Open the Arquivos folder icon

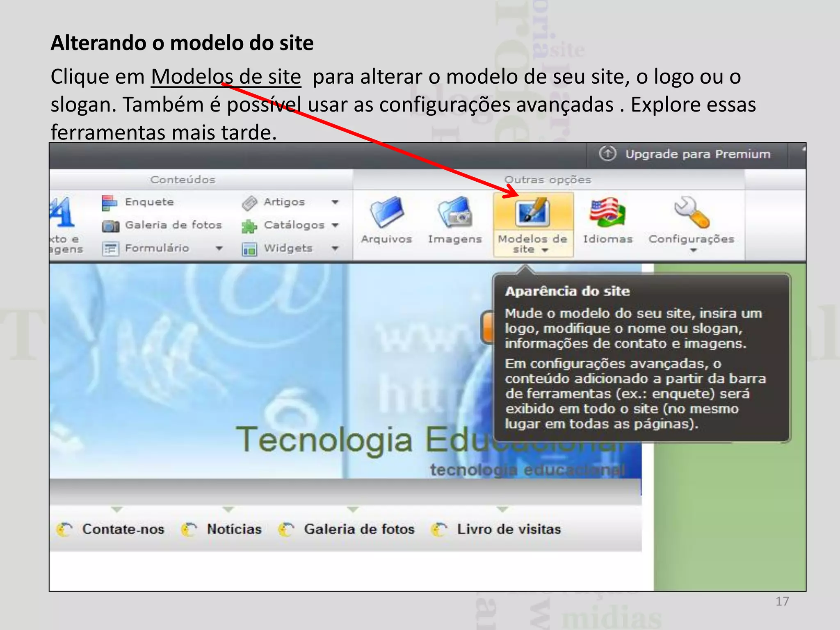pos(387,212)
